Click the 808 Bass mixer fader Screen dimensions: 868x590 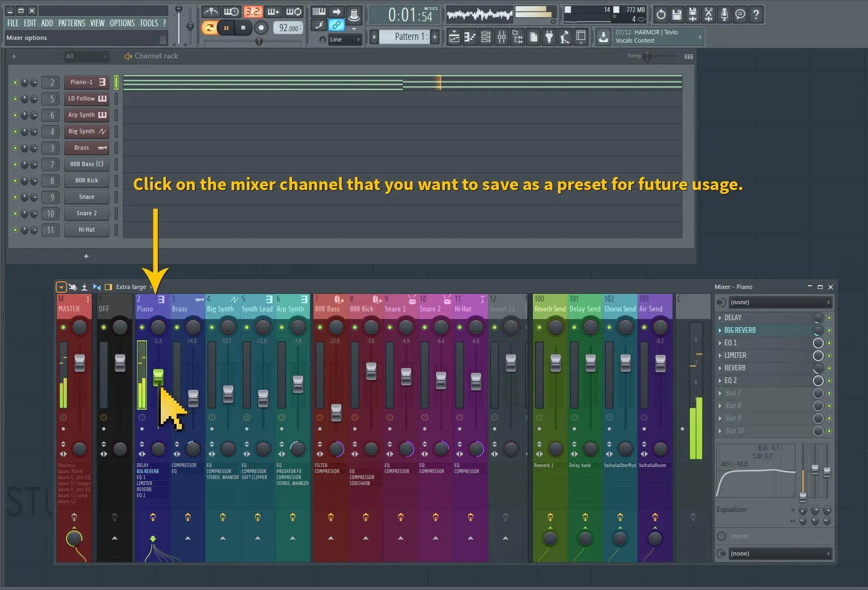pos(336,412)
